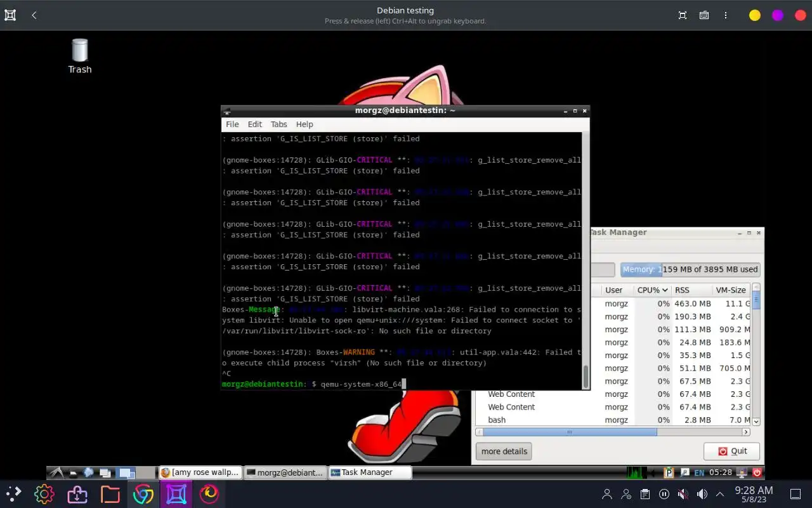812x508 pixels.
Task: Switch to morgz@debiant terminal taskbar button
Action: coord(285,472)
